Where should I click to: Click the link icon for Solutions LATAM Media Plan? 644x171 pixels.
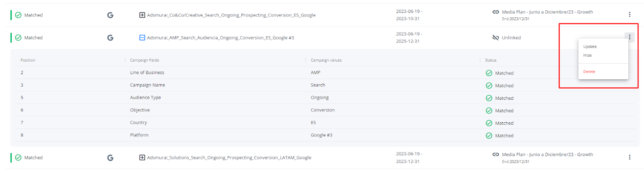[x=496, y=155]
